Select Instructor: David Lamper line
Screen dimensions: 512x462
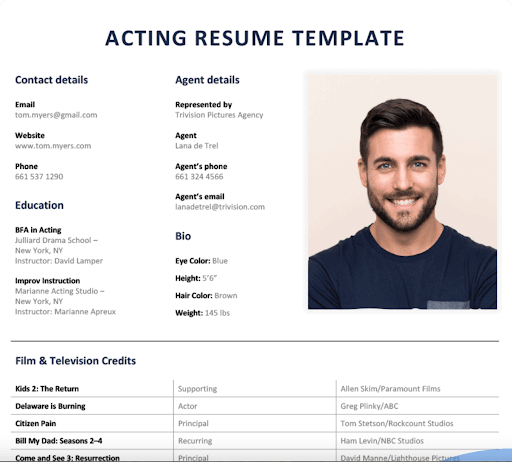(x=59, y=261)
